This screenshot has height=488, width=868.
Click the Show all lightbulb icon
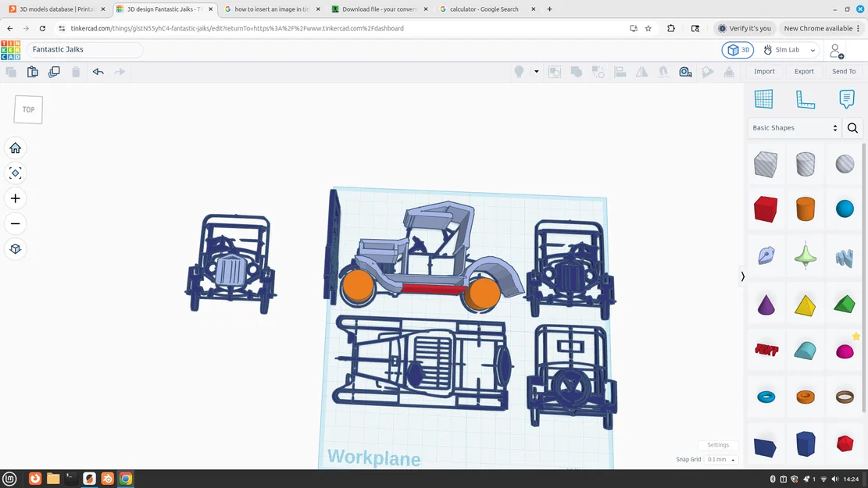(519, 72)
